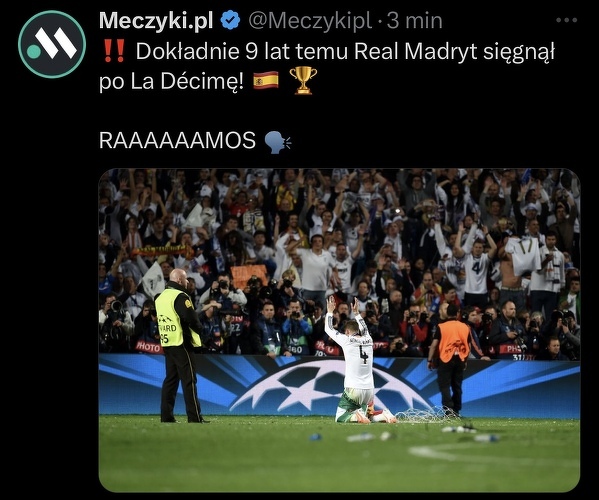Click the "po La Décimę!" text

click(x=171, y=81)
